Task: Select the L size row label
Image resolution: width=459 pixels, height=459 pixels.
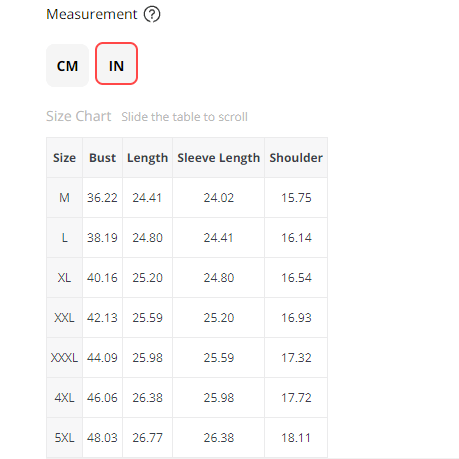Action: [x=64, y=238]
